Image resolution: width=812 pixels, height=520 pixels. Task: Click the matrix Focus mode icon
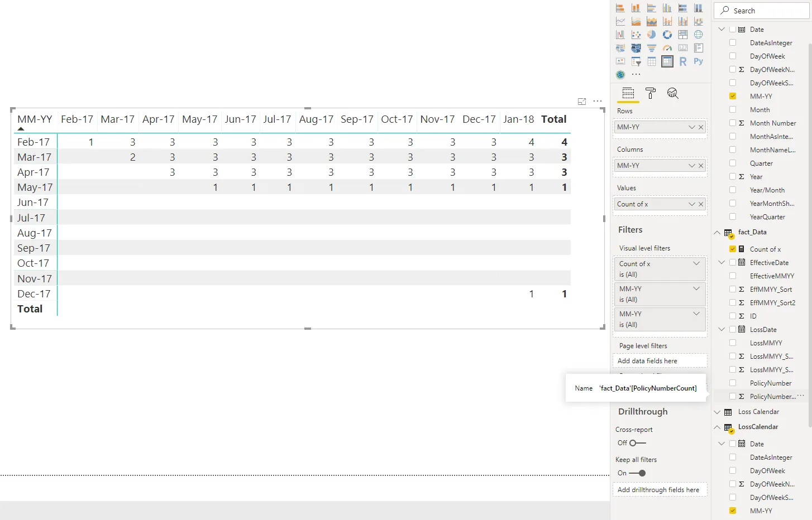582,102
